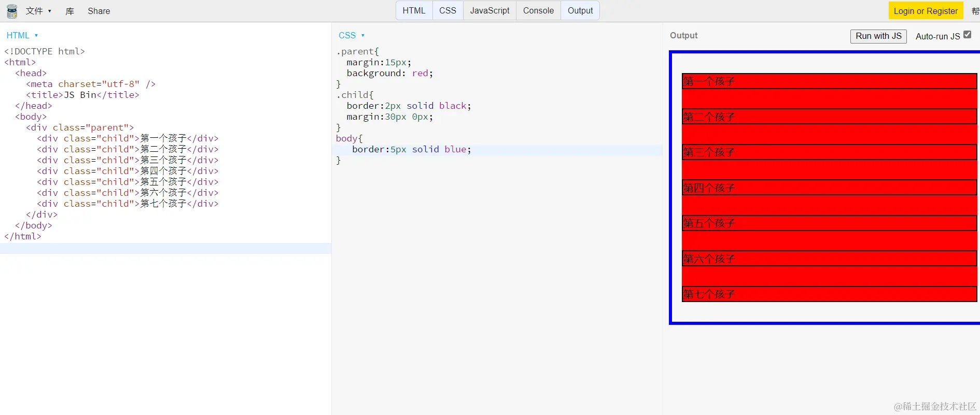Screen dimensions: 980x415
Task: Click the code line containing 第一个孩子
Action: pyautogui.click(x=128, y=138)
